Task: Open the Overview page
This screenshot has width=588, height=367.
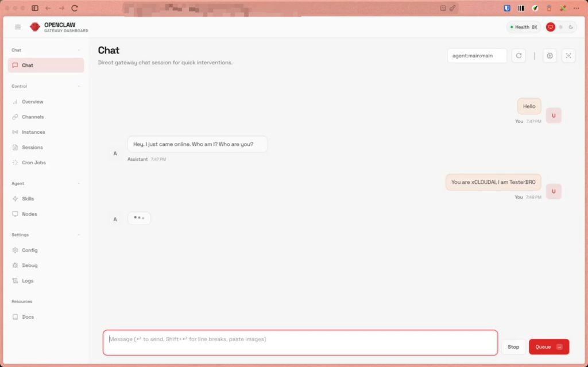Action: [46, 102]
